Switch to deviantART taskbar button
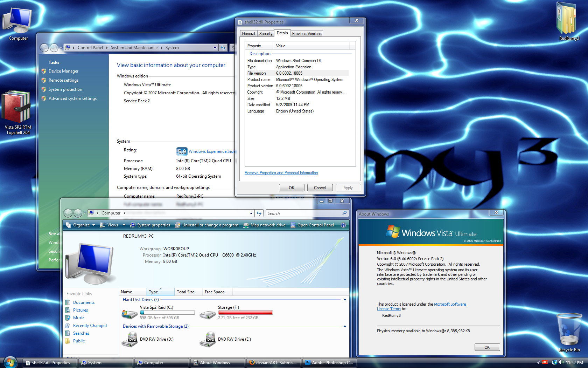This screenshot has height=368, width=588. coord(274,363)
